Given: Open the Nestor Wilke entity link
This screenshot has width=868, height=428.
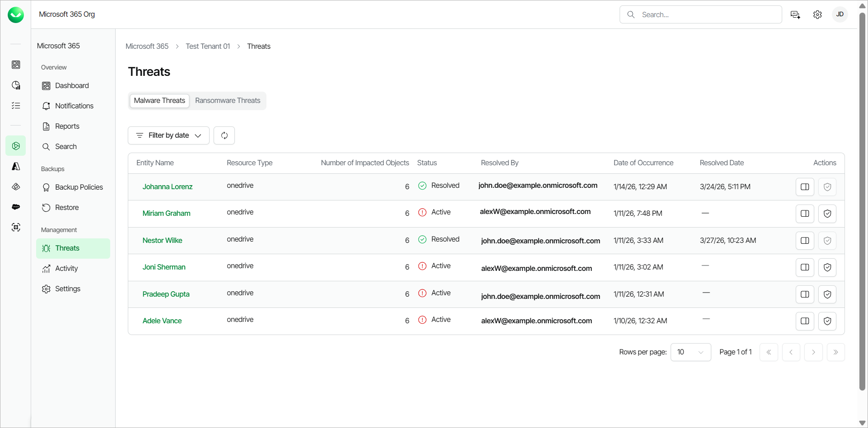Looking at the screenshot, I should (x=162, y=241).
